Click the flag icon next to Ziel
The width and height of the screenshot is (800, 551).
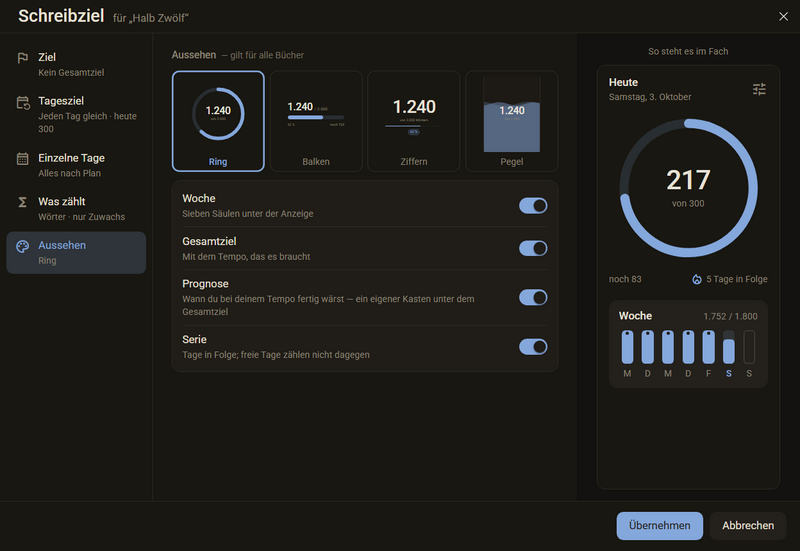tap(22, 58)
